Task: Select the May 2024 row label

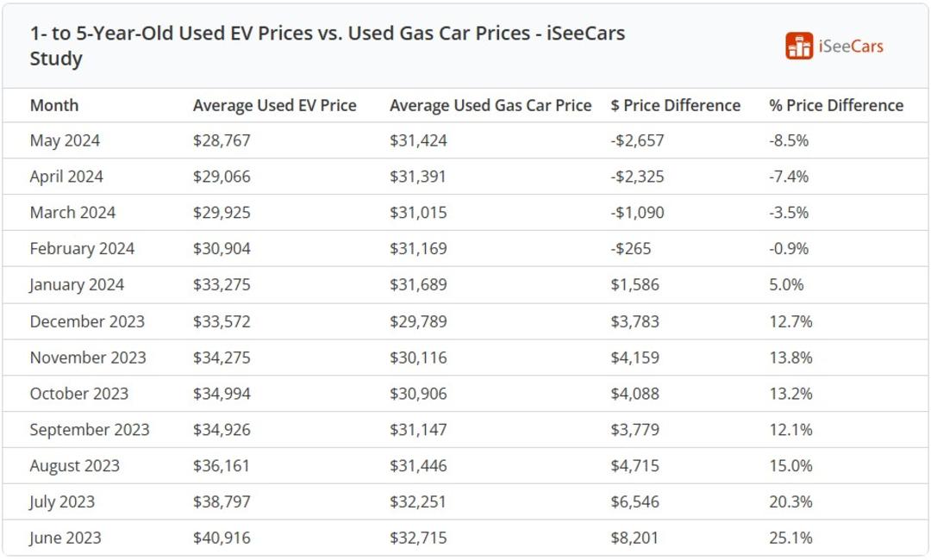Action: point(65,140)
